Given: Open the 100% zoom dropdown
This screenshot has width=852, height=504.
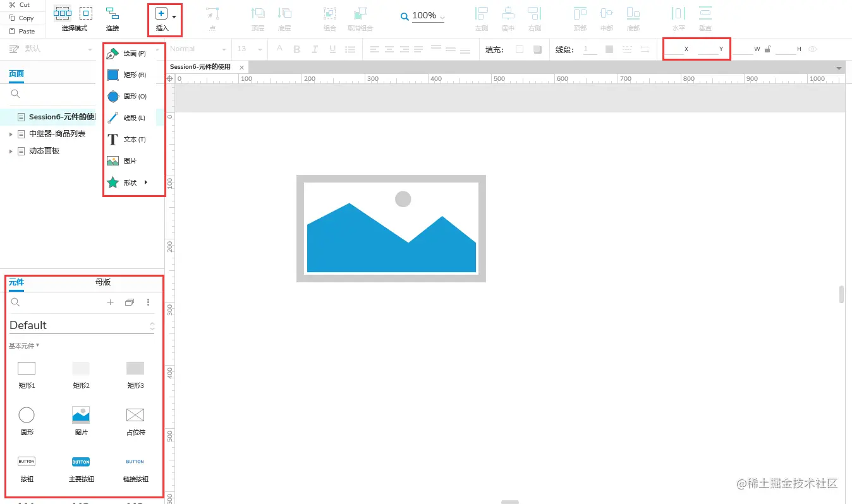Looking at the screenshot, I should click(441, 17).
